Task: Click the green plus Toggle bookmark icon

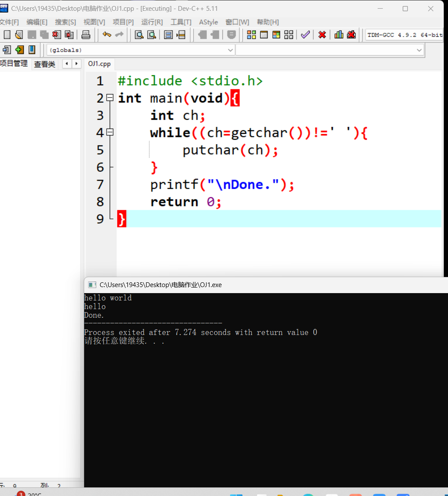Action: tap(19, 50)
